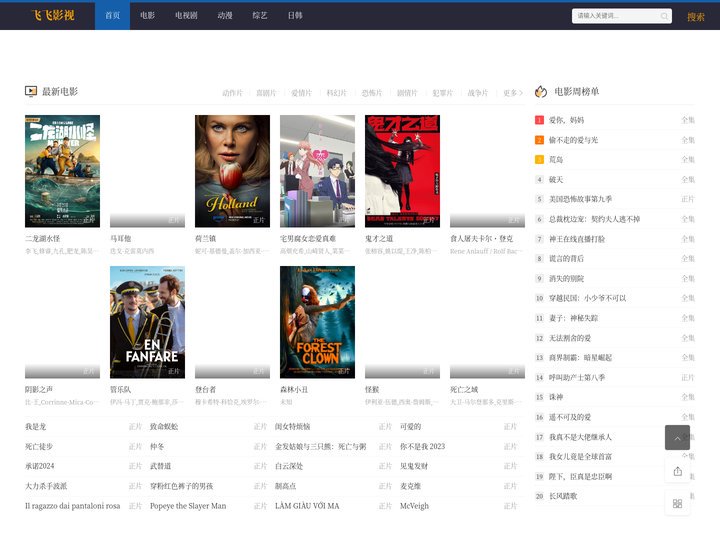Expand 更多 movie categories

(x=512, y=93)
